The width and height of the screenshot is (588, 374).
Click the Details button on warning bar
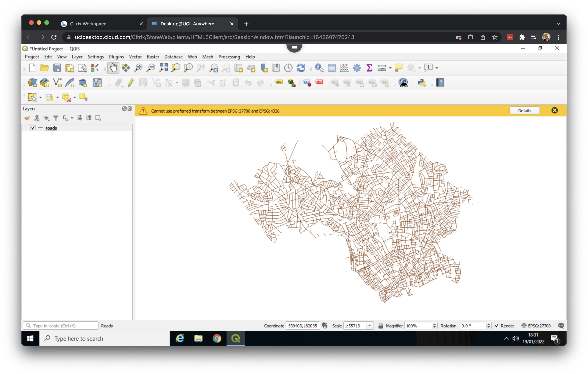click(524, 111)
